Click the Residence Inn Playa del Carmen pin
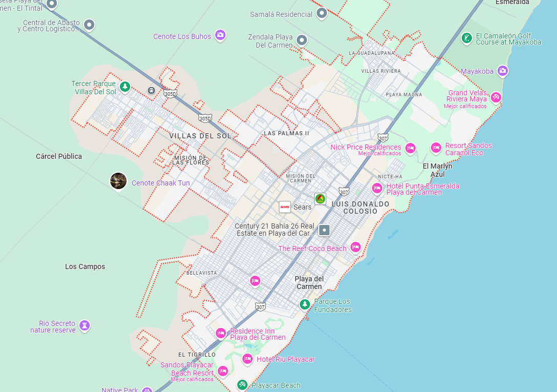Screen dimensions: 557x392 221,334
